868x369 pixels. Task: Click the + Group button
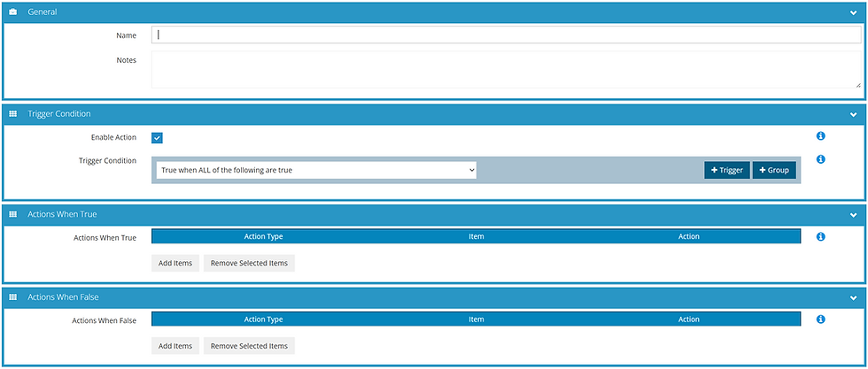coord(774,171)
